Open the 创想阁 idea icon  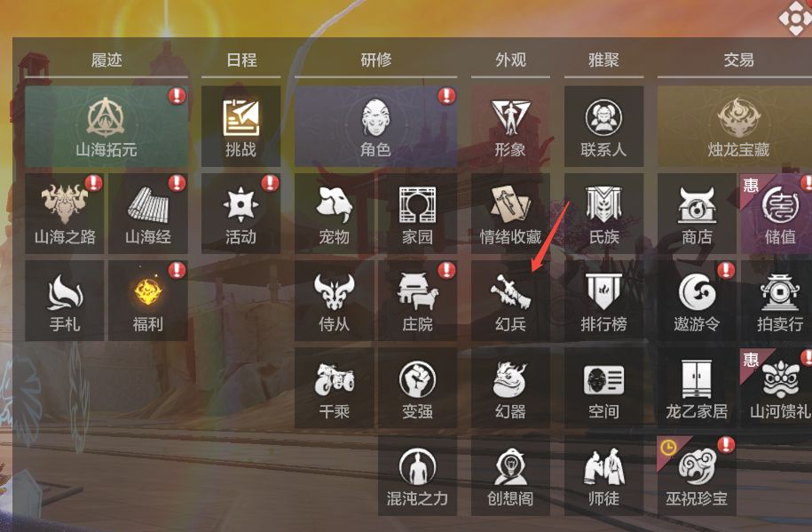pyautogui.click(x=510, y=475)
